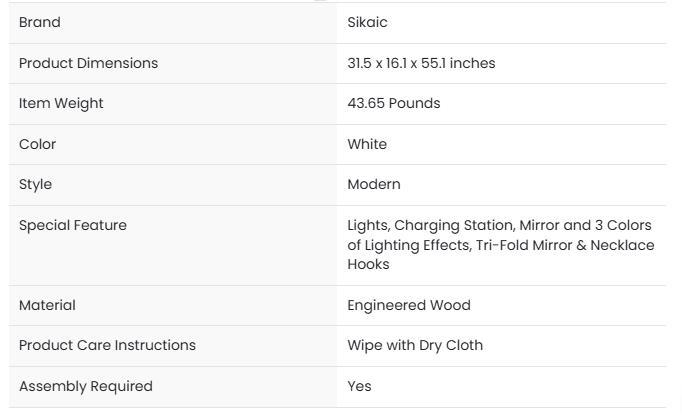The image size is (682, 415).
Task: Click the Material label cell
Action: point(47,305)
